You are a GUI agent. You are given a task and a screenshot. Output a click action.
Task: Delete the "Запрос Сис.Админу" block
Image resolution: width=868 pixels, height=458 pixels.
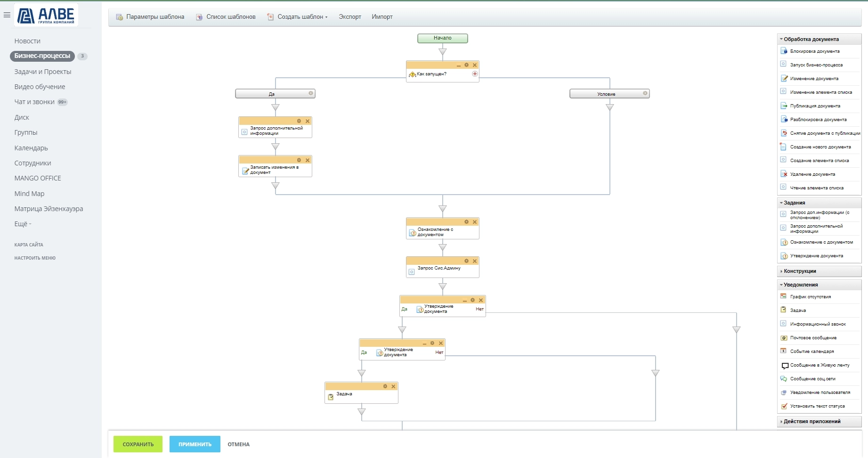475,261
